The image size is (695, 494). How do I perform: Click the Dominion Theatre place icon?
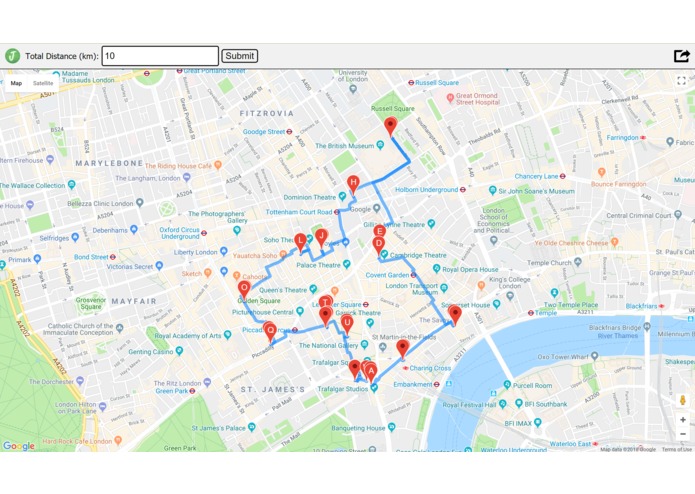[x=342, y=196]
